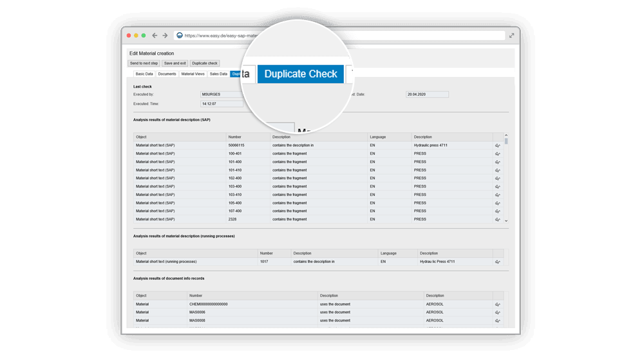Open link icon for row 103-410
644x361 pixels.
click(x=497, y=195)
